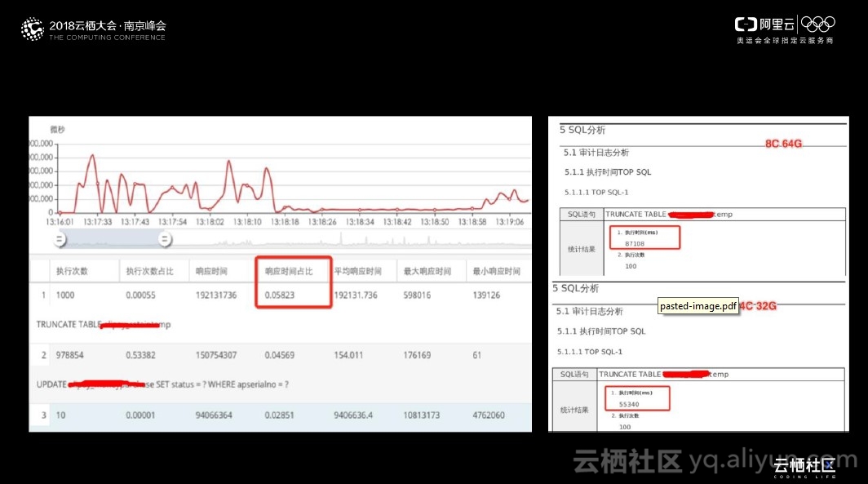Select the cell value 9406636.4
Image resolution: width=868 pixels, height=484 pixels.
[x=353, y=415]
